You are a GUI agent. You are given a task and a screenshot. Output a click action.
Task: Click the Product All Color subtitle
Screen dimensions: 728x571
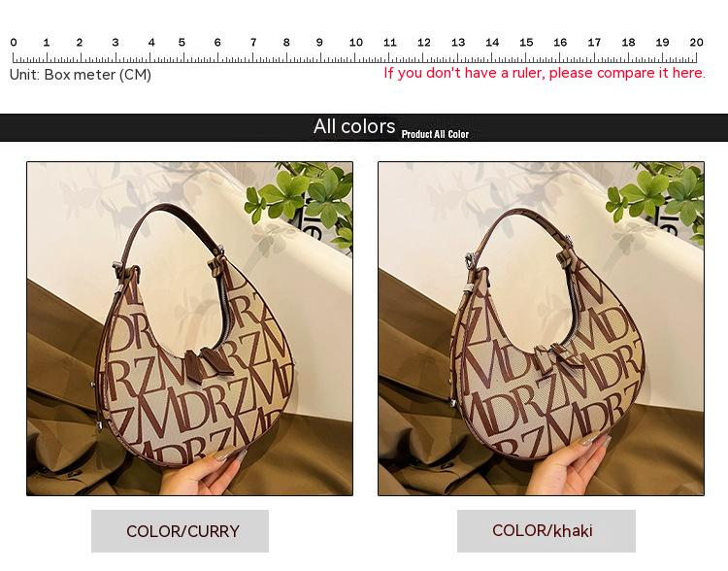coord(435,134)
